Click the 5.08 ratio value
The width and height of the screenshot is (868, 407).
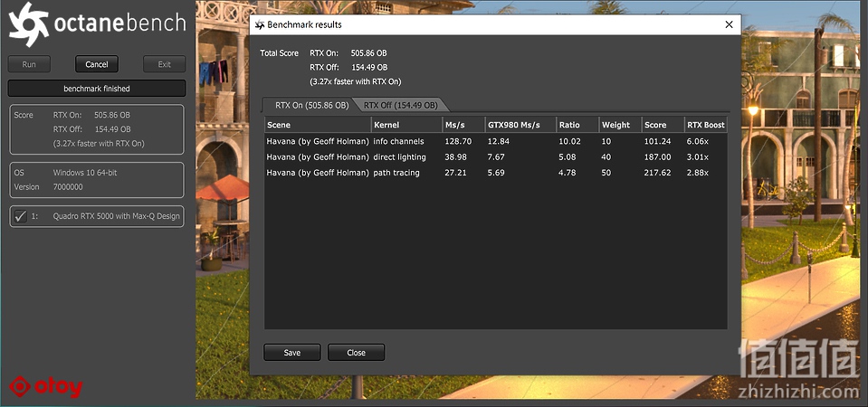[x=568, y=157]
